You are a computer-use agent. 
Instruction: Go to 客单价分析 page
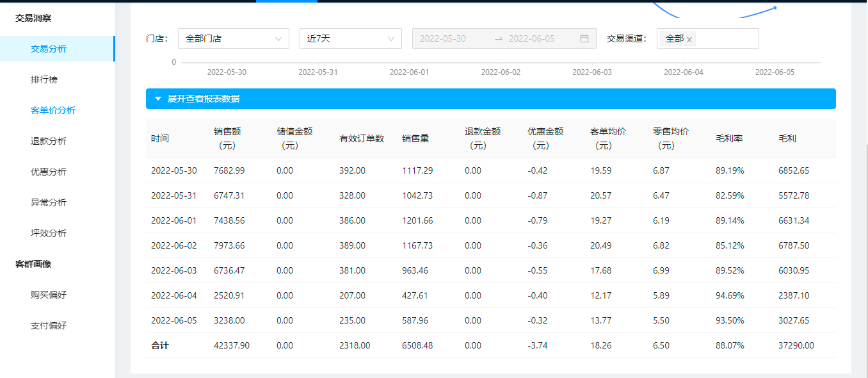[53, 110]
